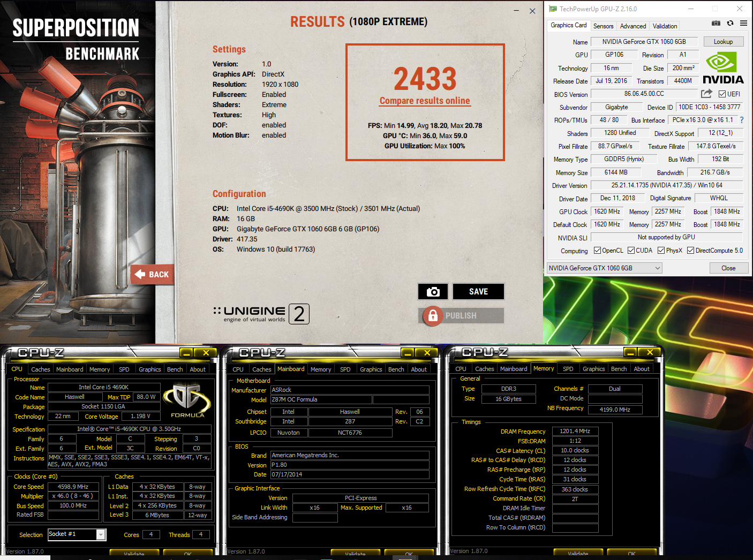Click the Lookup button in GPU-Z
Viewport: 753px width, 560px height.
tap(723, 42)
